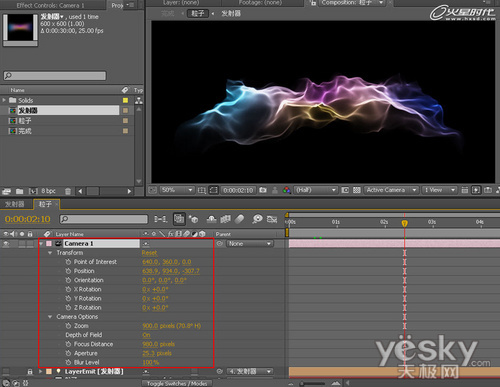The image size is (500, 387).
Task: Switch to the Footage: (none) tab
Action: [260, 3]
